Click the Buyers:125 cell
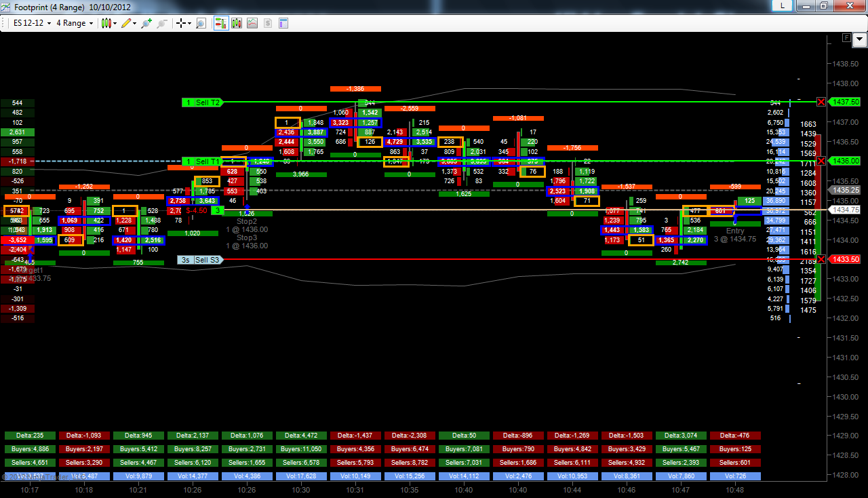The height and width of the screenshot is (498, 868). click(735, 449)
